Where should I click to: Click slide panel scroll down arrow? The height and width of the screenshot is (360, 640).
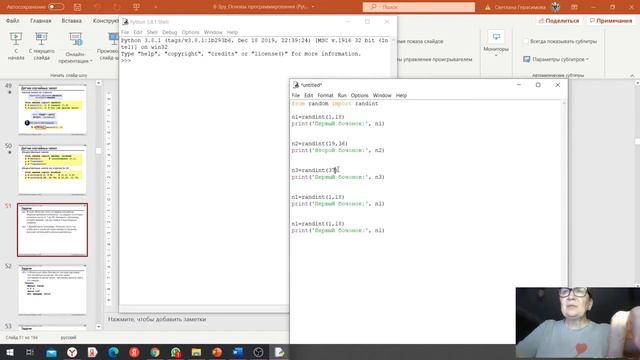click(x=98, y=327)
